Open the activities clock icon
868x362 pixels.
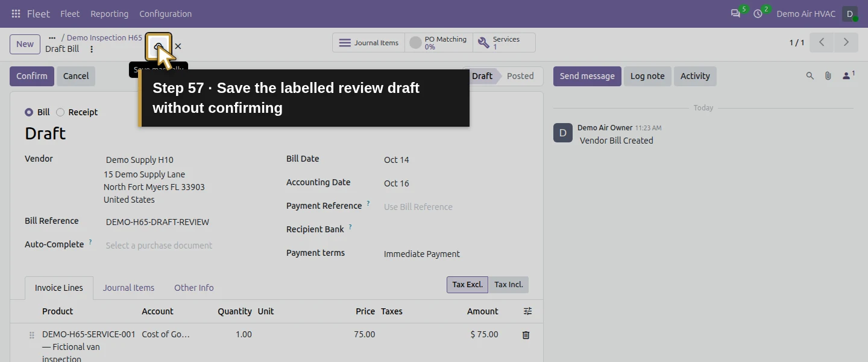pos(758,13)
